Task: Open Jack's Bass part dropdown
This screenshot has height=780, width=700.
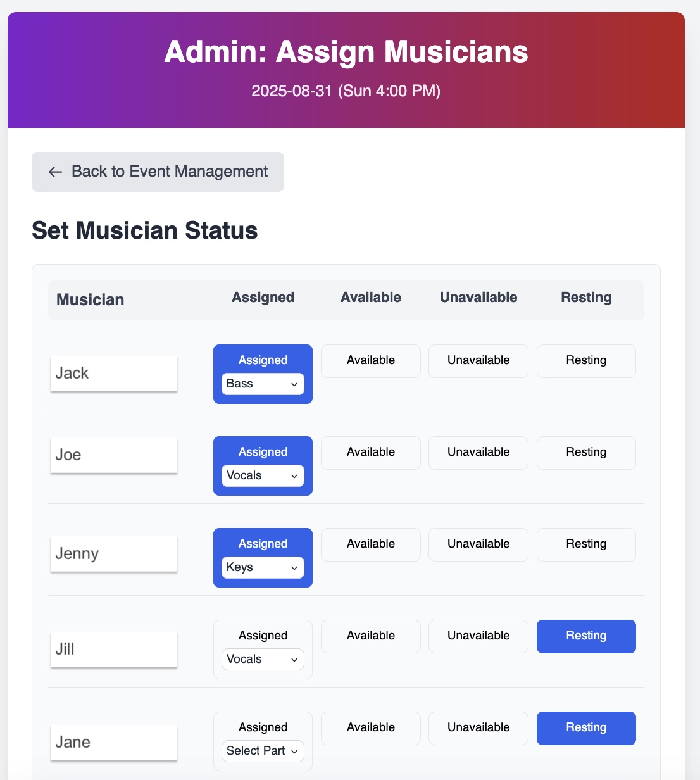Action: point(263,384)
